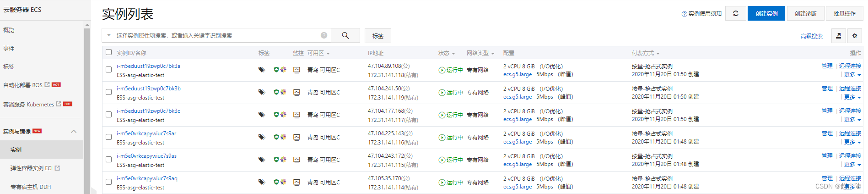Open instance link i-m5eduust19zwp0c7bk3a
Image resolution: width=868 pixels, height=194 pixels.
click(148, 66)
